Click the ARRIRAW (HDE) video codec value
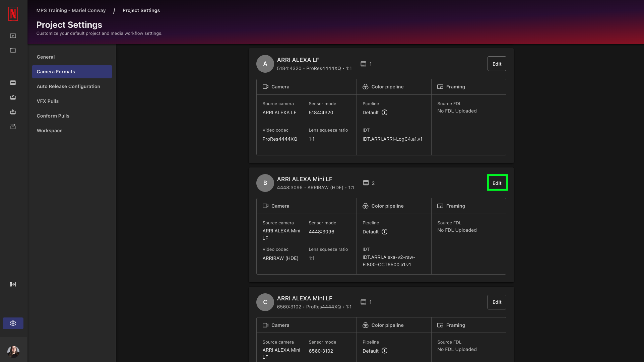Viewport: 644px width, 362px height. (280, 258)
